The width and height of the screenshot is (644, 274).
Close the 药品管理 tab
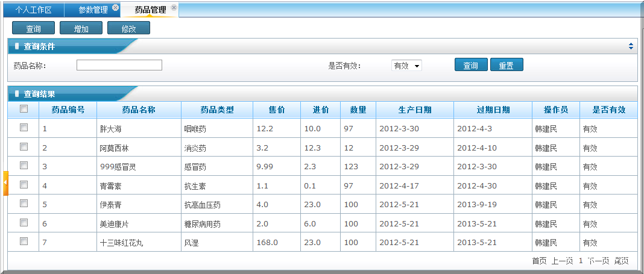(x=174, y=8)
